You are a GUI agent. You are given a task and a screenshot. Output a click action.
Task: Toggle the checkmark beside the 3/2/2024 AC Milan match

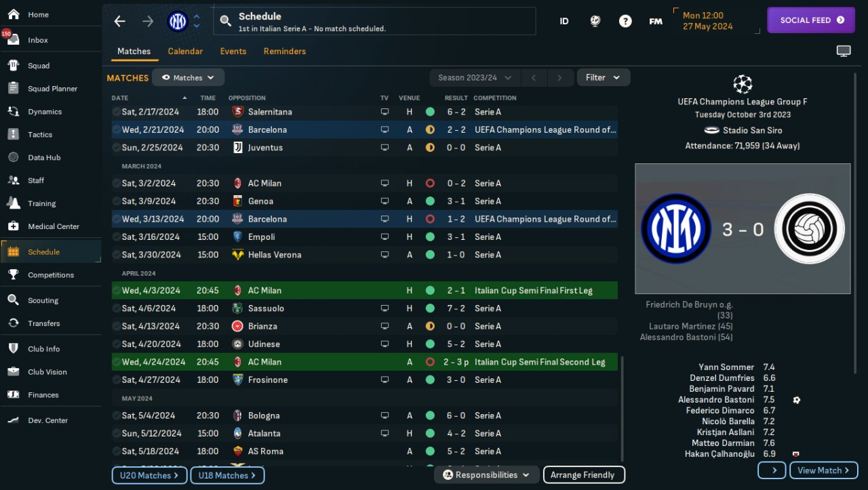116,184
